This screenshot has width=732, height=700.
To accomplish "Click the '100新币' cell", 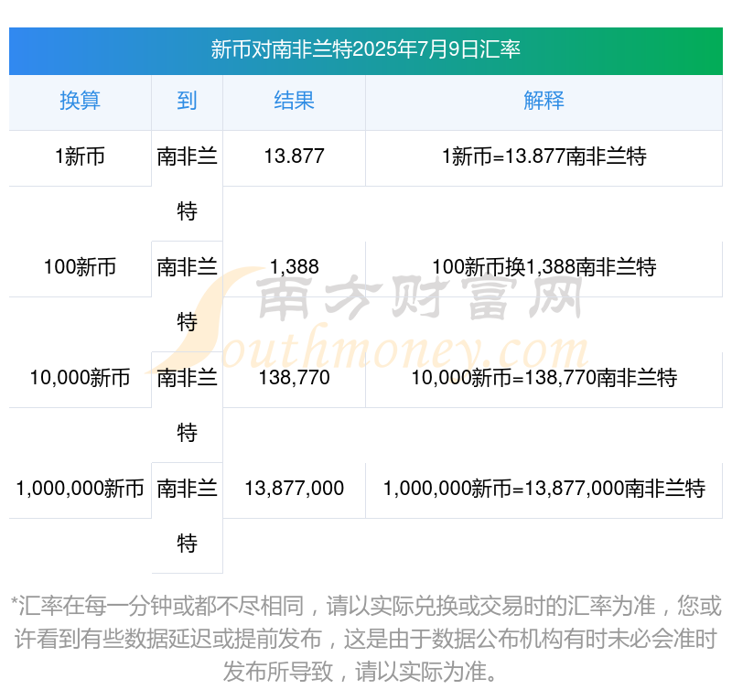I will pos(80,267).
